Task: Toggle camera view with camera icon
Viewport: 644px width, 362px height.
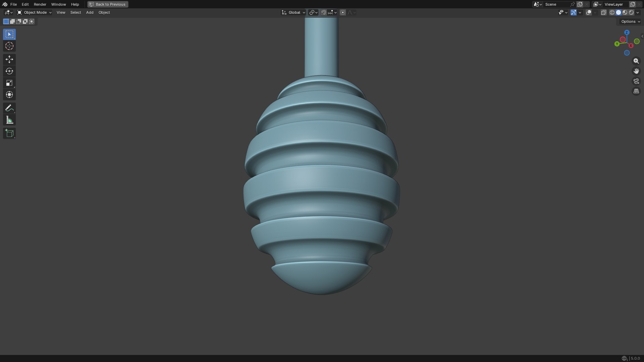Action: click(x=636, y=81)
